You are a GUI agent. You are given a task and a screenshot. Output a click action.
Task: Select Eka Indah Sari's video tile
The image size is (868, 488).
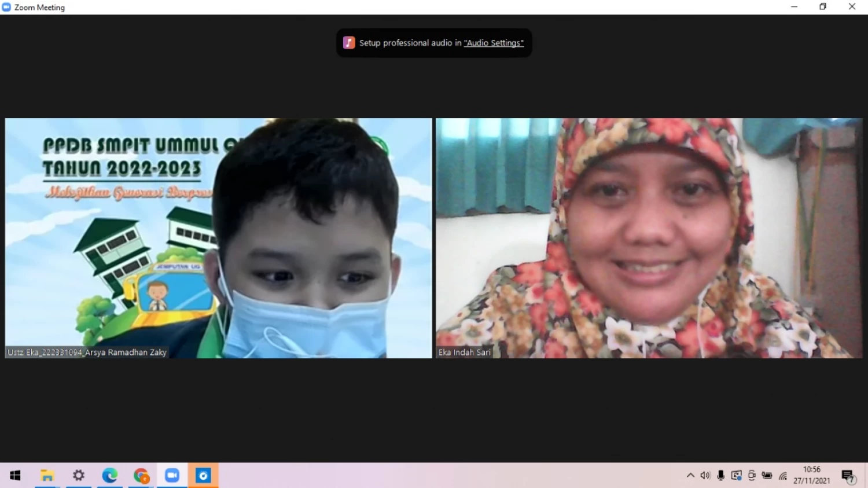[649, 238]
